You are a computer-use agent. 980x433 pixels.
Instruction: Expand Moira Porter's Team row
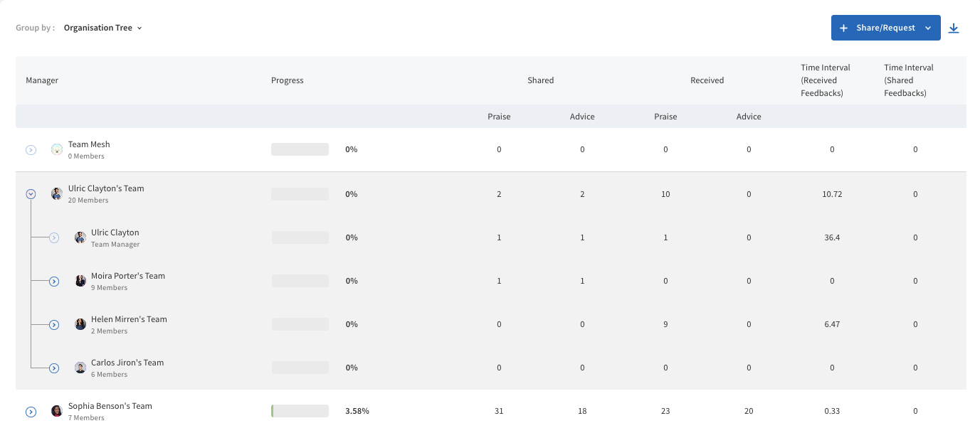pos(54,282)
